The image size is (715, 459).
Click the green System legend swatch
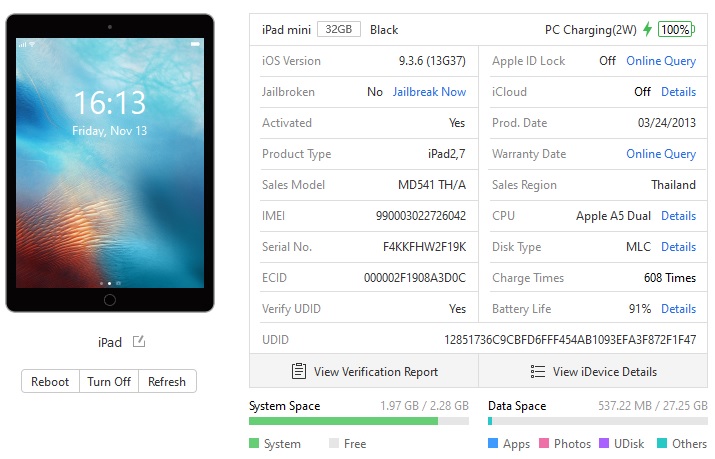coord(254,443)
